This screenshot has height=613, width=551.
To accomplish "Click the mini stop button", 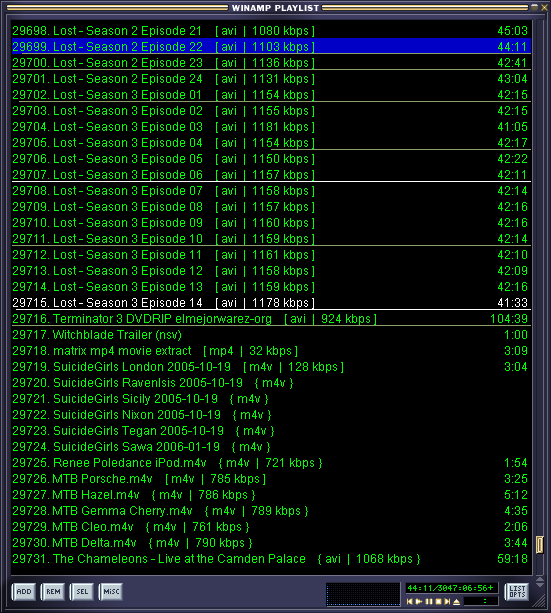I will pos(438,601).
